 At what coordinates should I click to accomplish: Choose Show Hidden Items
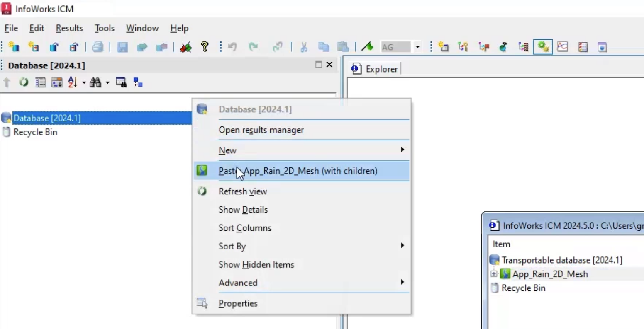(x=302, y=264)
